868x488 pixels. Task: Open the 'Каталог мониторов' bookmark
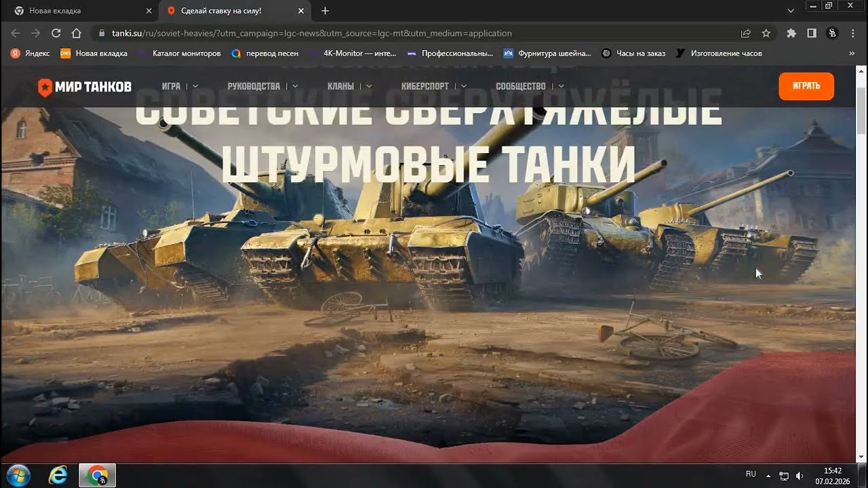180,53
